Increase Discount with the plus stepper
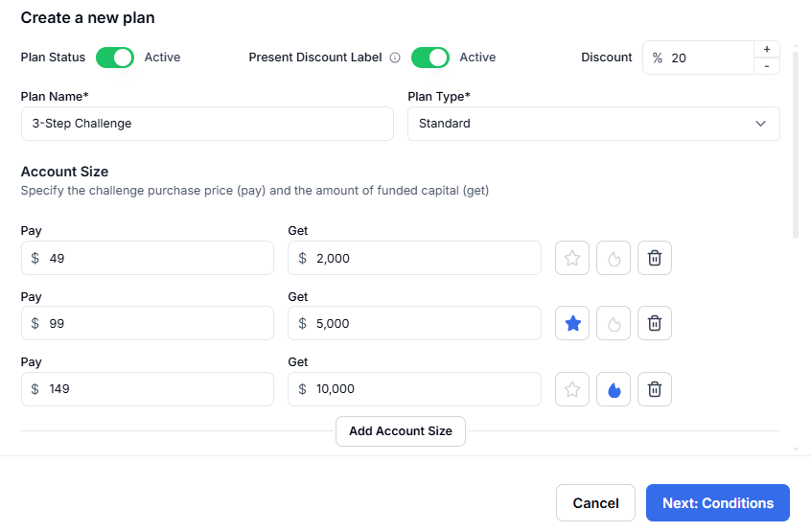This screenshot has height=532, width=811. 767,49
